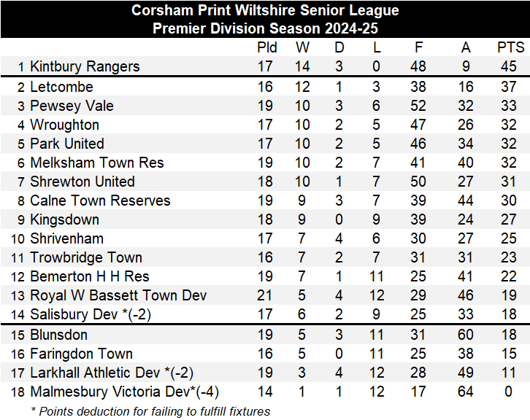Click the Kintbury Rangers team name
Screen dimensions: 530x420
(x=84, y=66)
